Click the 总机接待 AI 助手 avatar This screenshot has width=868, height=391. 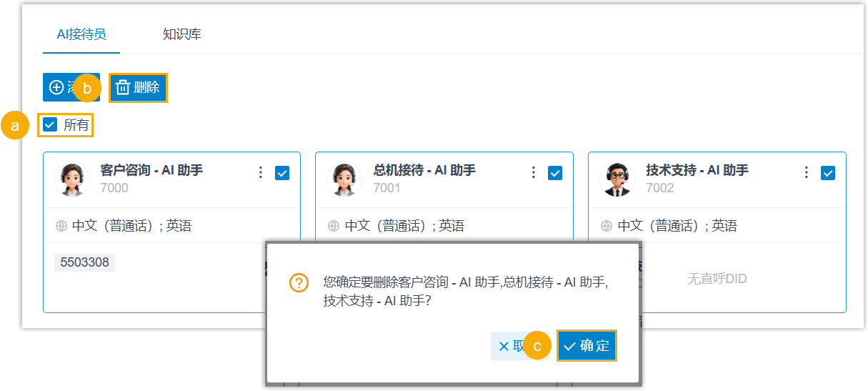(344, 179)
